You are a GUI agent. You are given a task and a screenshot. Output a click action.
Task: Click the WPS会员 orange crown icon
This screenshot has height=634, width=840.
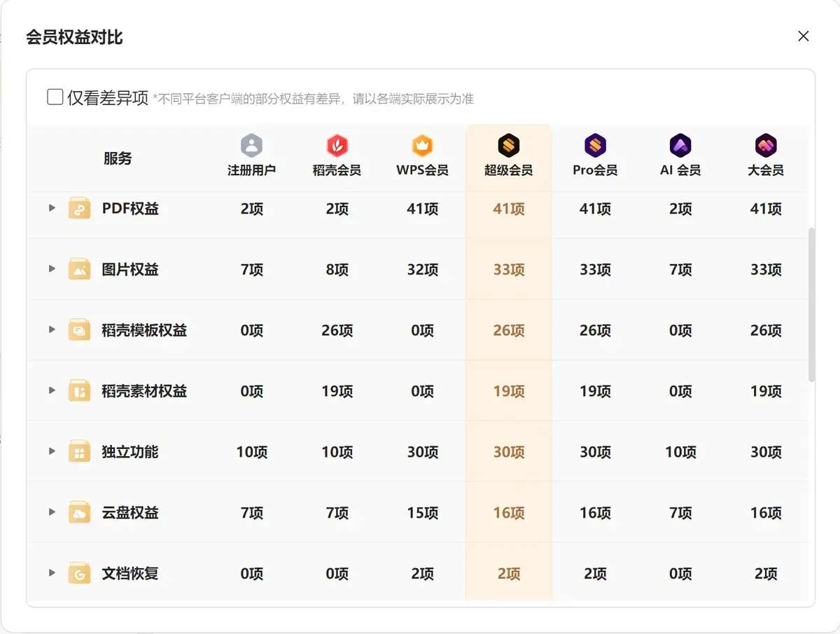coord(422,146)
